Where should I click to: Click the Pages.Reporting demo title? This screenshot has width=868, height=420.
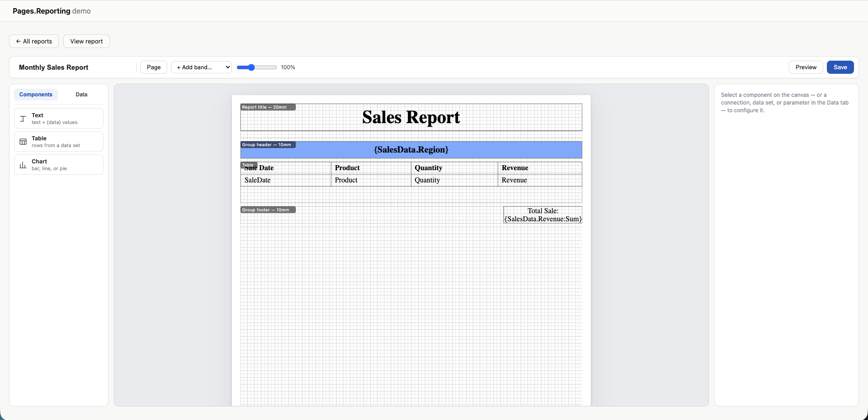click(52, 11)
